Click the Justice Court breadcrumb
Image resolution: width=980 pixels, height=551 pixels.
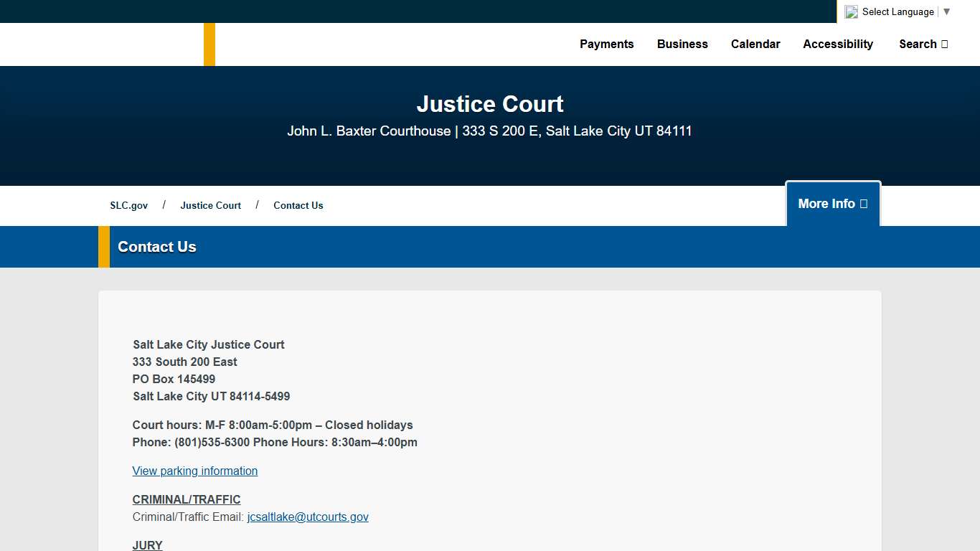tap(210, 205)
